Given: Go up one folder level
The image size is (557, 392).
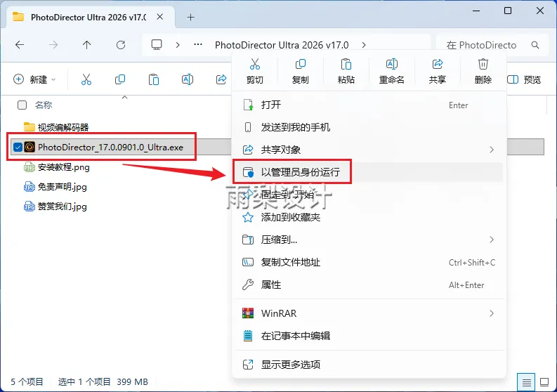Looking at the screenshot, I should point(86,45).
